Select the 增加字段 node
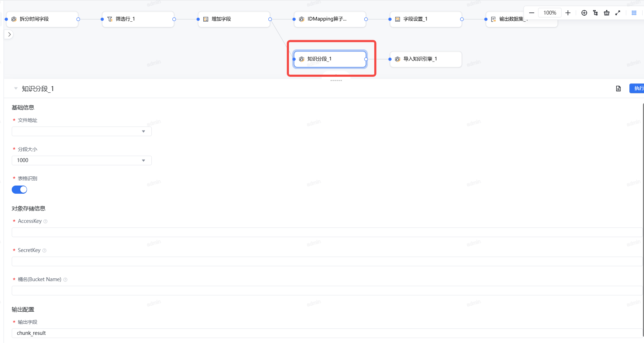The image size is (644, 343). [x=234, y=19]
